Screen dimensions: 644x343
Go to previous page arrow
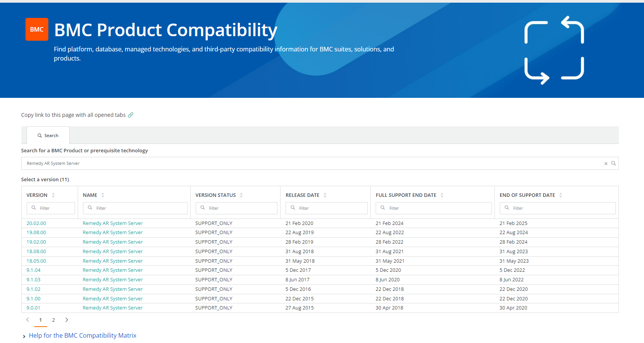[27, 320]
